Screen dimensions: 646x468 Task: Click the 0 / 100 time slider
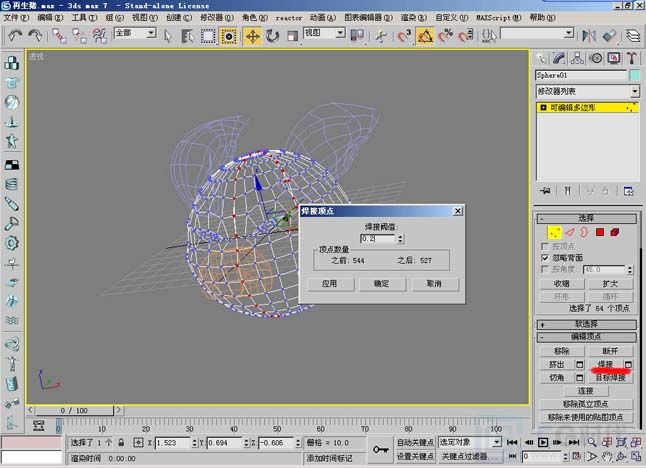(x=74, y=411)
